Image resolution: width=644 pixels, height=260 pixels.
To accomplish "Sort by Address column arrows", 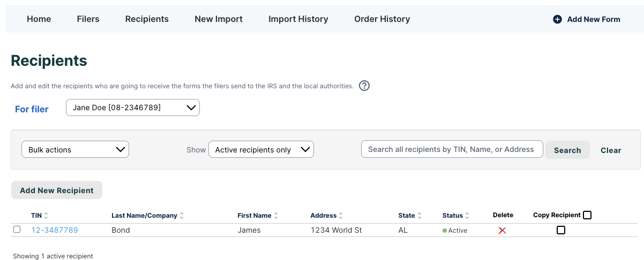I will pyautogui.click(x=341, y=216).
